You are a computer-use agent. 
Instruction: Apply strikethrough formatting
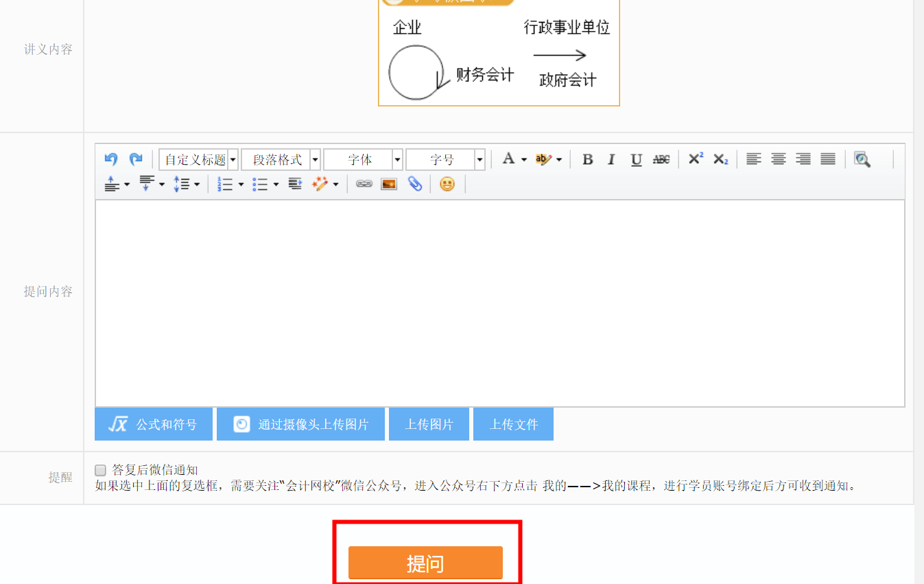point(661,159)
